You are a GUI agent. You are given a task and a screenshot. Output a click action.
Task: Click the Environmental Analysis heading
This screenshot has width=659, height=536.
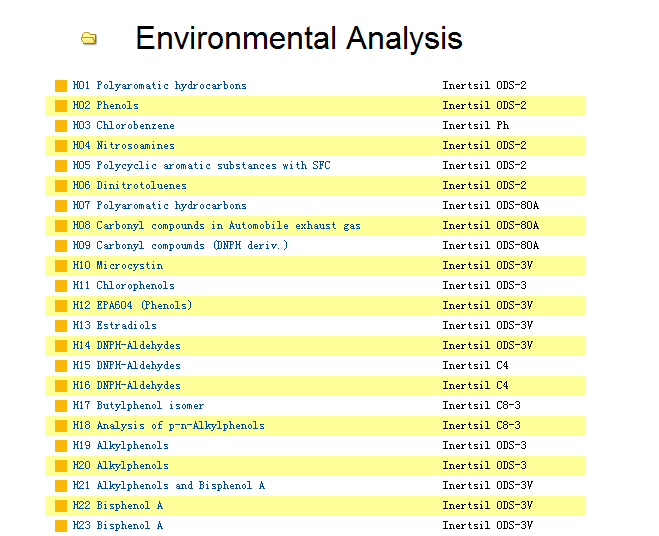point(299,38)
